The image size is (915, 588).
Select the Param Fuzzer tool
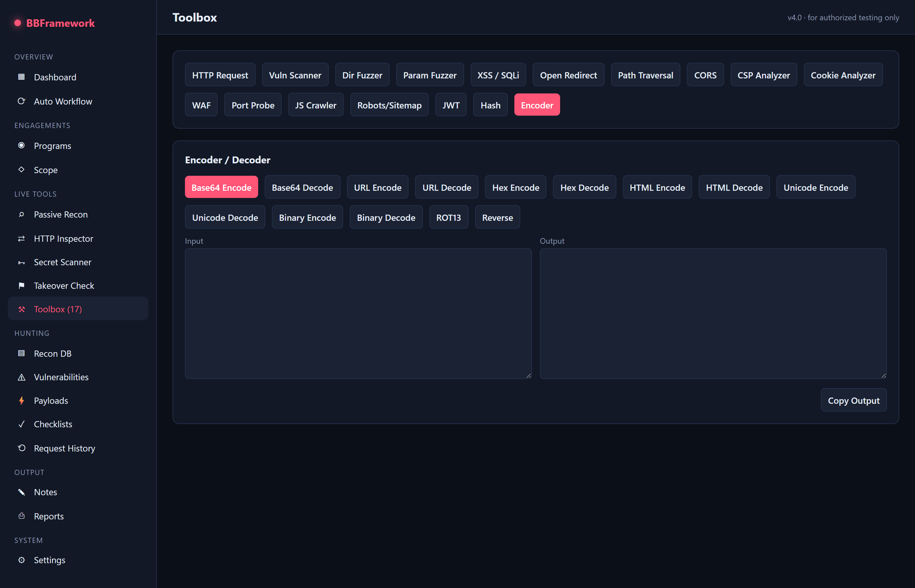point(430,75)
